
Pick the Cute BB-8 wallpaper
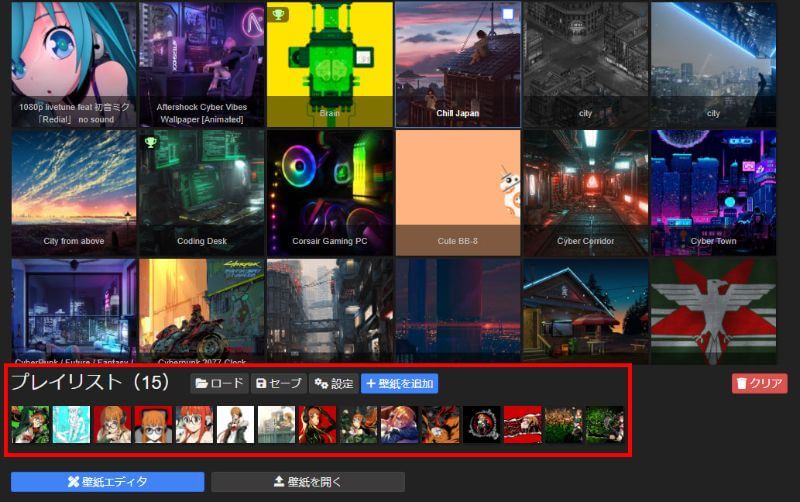pyautogui.click(x=458, y=193)
